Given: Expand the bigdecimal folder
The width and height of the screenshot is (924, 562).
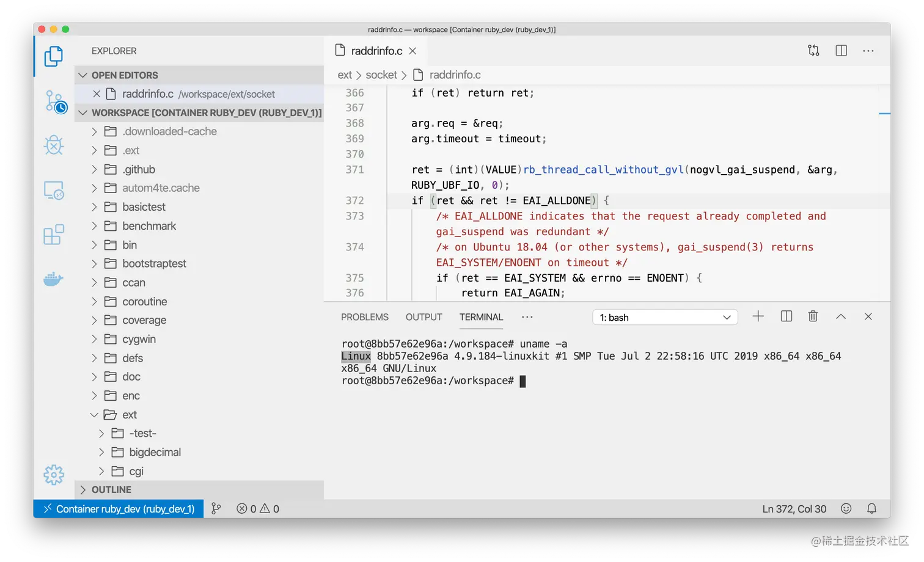Looking at the screenshot, I should [x=101, y=453].
